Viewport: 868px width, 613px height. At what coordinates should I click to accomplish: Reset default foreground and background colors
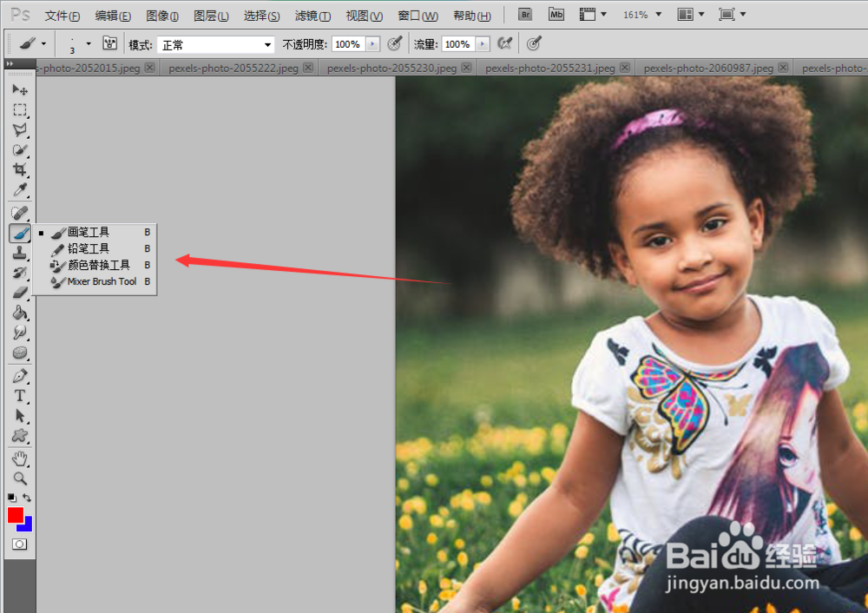[x=12, y=498]
